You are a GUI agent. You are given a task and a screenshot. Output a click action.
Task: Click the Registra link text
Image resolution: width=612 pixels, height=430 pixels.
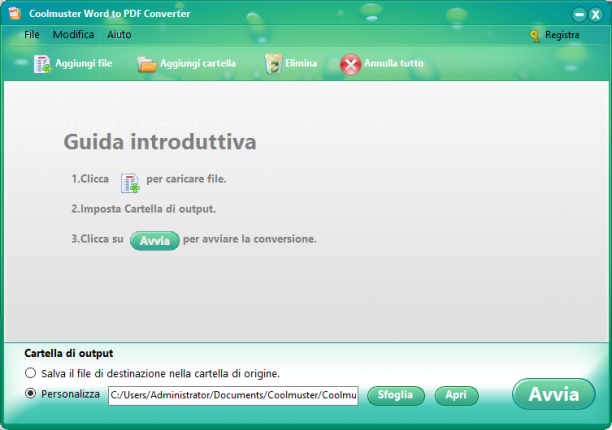[562, 35]
